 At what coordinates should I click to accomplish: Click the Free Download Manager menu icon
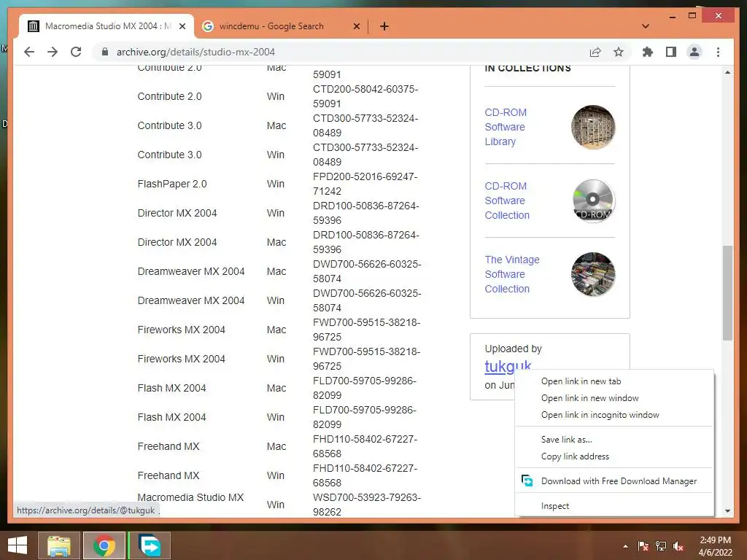527,481
